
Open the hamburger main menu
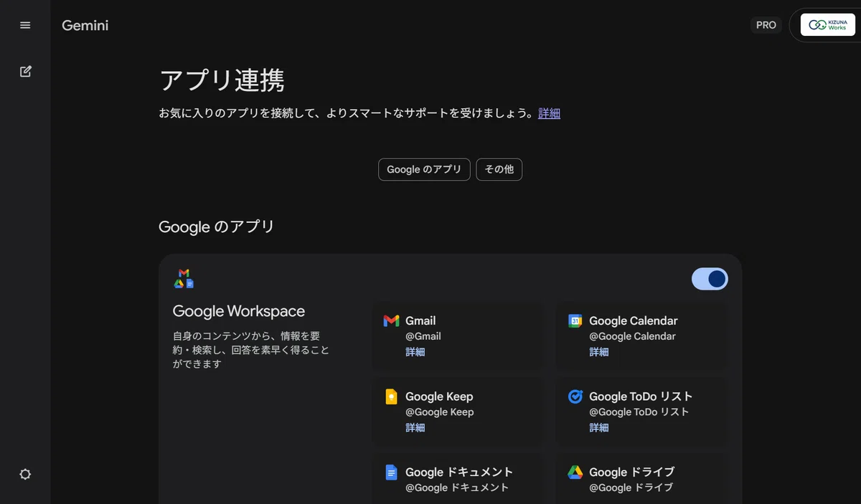25,25
